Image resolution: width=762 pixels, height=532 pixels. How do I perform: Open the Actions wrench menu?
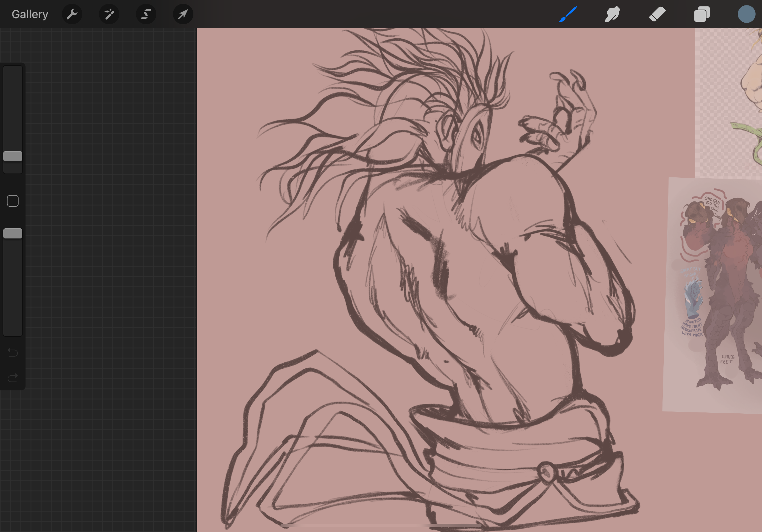click(x=72, y=14)
